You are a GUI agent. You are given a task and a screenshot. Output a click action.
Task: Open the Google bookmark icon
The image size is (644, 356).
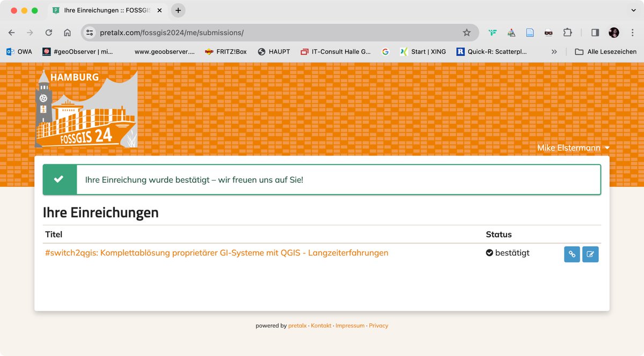pyautogui.click(x=385, y=52)
